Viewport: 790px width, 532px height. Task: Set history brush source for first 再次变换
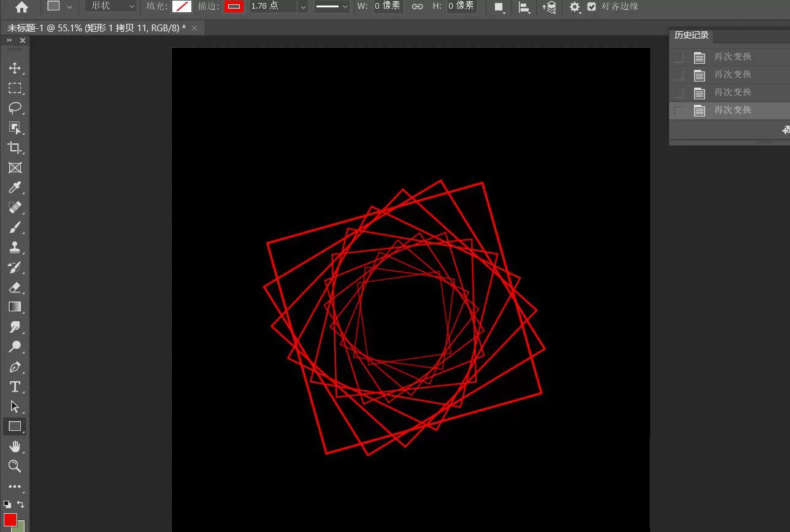pos(678,57)
